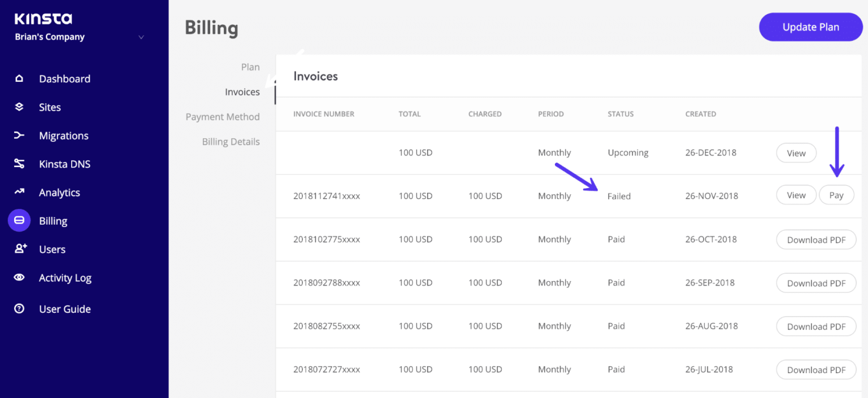Open the Migrations section
This screenshot has height=398, width=868.
[63, 135]
